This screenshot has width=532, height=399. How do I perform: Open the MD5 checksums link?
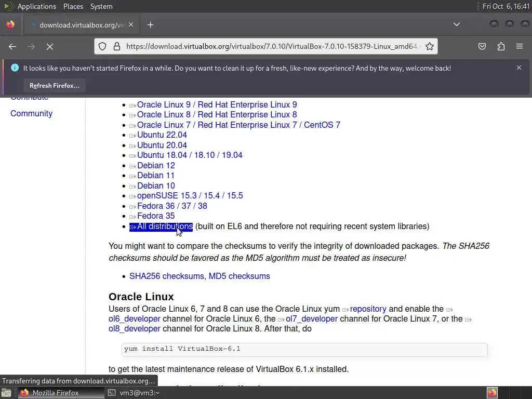[x=239, y=276]
